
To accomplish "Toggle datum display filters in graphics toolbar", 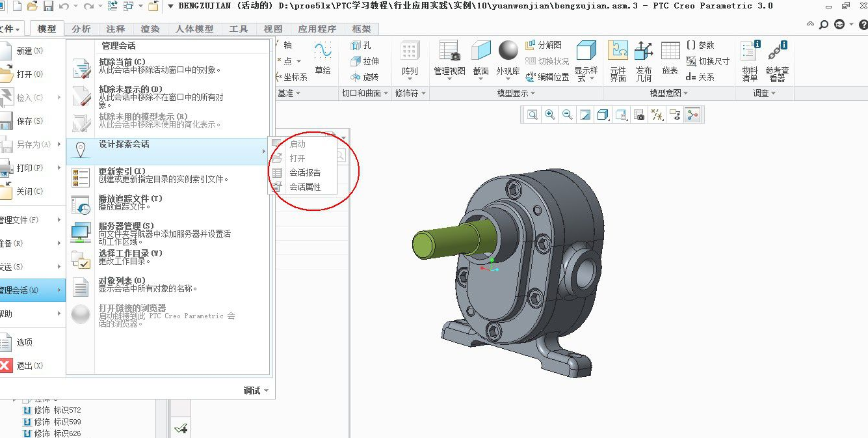I will click(x=656, y=115).
